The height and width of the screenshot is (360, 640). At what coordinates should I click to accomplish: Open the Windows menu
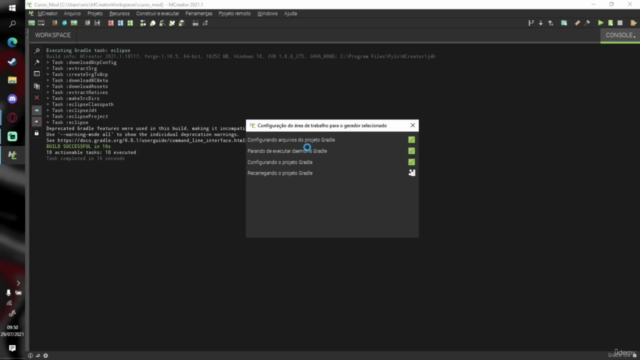point(267,13)
